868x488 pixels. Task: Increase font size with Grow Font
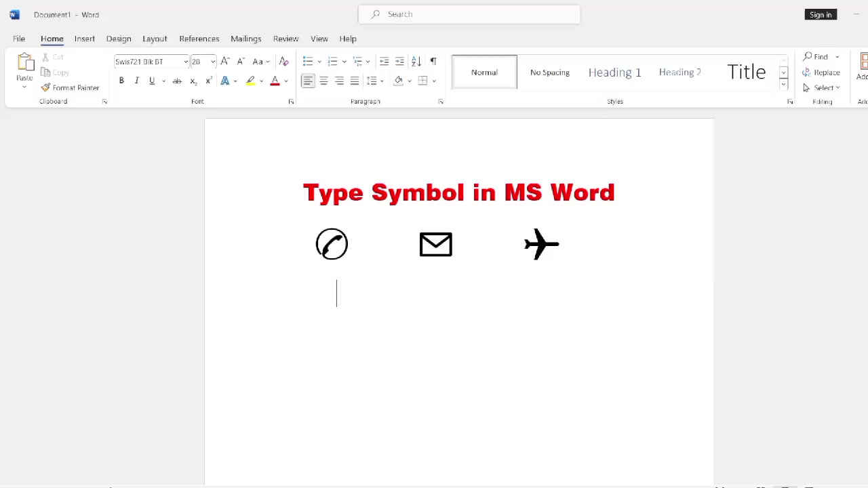click(x=225, y=61)
